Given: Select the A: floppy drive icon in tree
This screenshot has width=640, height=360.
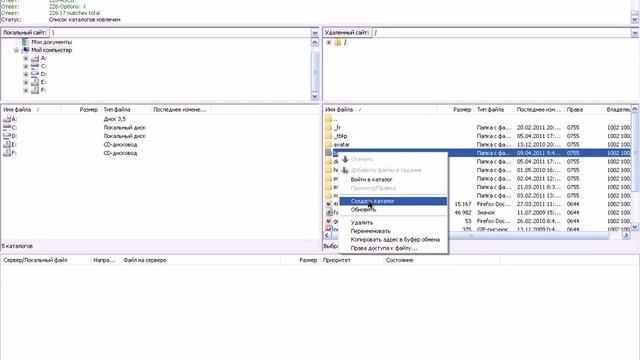Looking at the screenshot, I should tap(35, 58).
